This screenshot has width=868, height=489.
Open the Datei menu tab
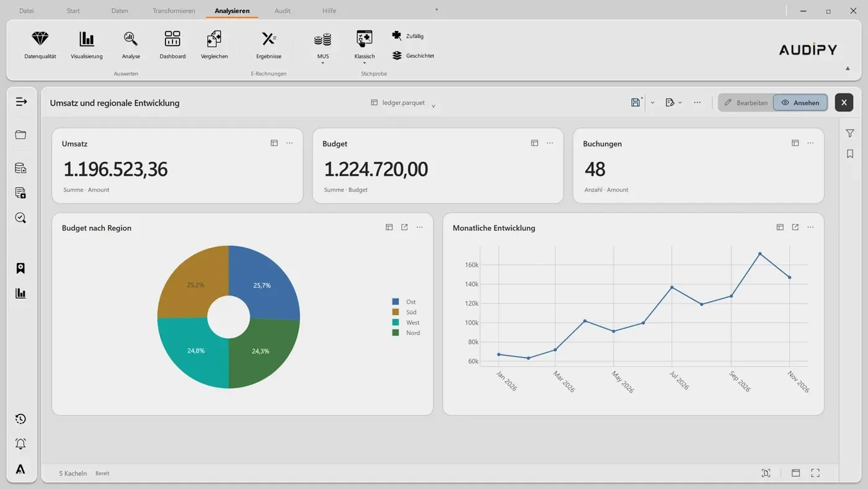pyautogui.click(x=27, y=11)
